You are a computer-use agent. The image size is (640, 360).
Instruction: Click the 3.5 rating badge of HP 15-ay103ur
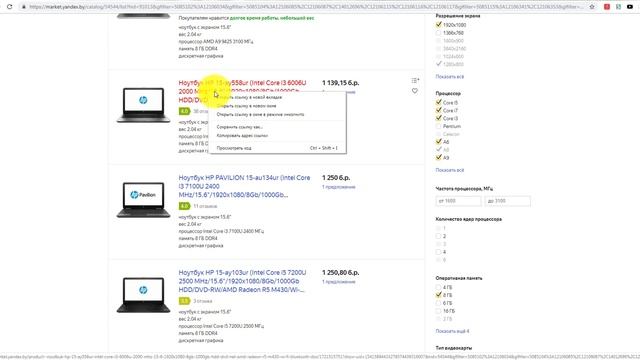click(184, 301)
